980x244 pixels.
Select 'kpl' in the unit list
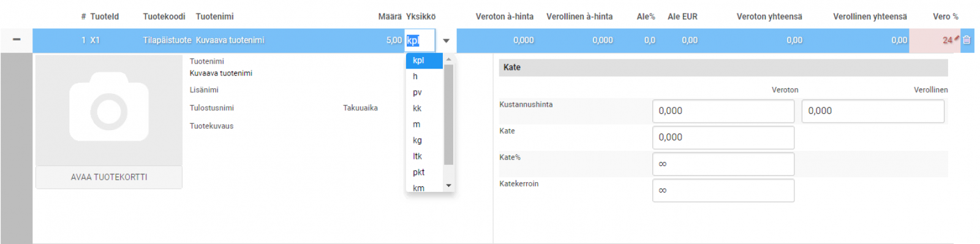(424, 60)
